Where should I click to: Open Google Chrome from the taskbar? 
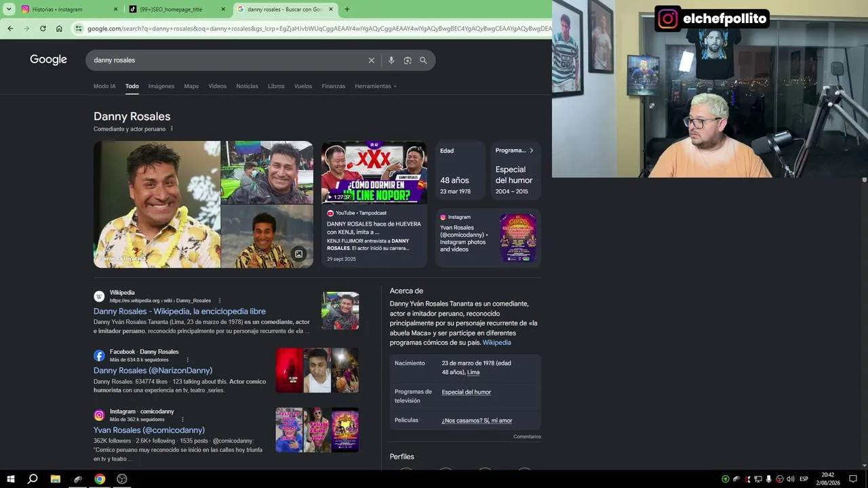[100, 479]
